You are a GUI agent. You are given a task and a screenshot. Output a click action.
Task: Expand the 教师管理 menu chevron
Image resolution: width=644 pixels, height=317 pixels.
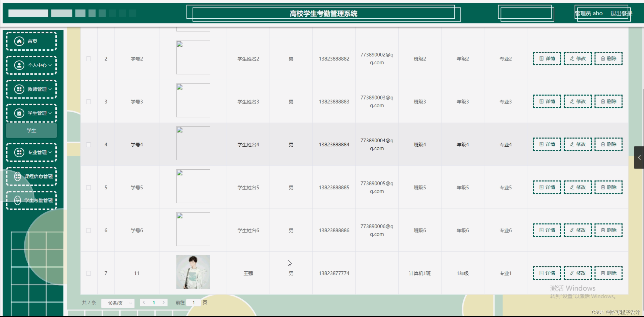(50, 89)
